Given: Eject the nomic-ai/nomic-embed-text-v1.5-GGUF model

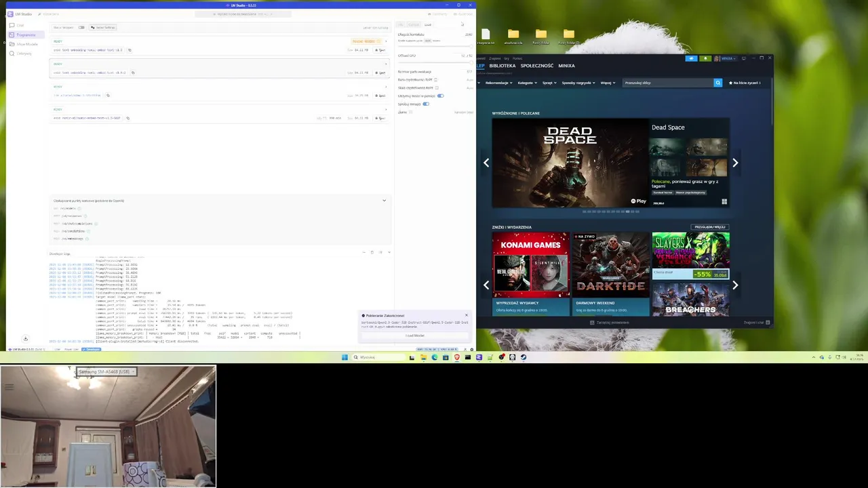Looking at the screenshot, I should [381, 118].
